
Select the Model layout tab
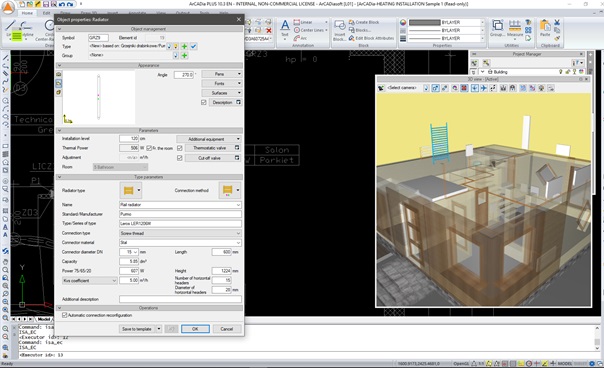tap(44, 319)
